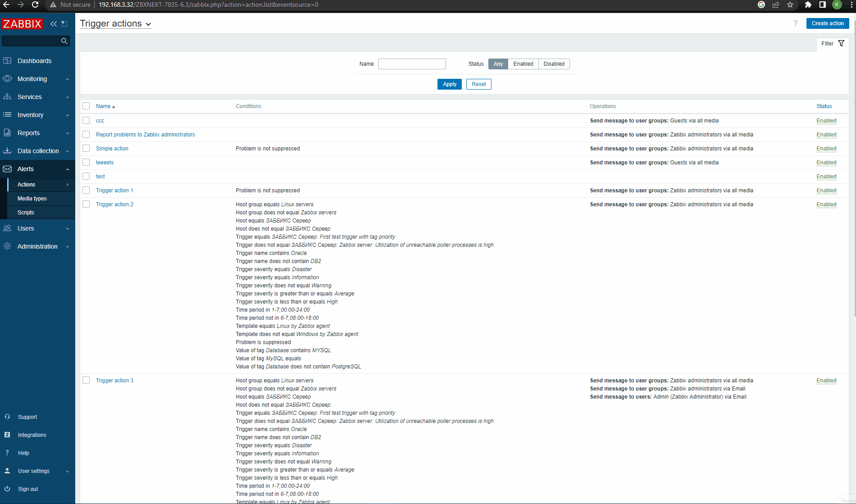Click the sidebar search input field

(31, 41)
